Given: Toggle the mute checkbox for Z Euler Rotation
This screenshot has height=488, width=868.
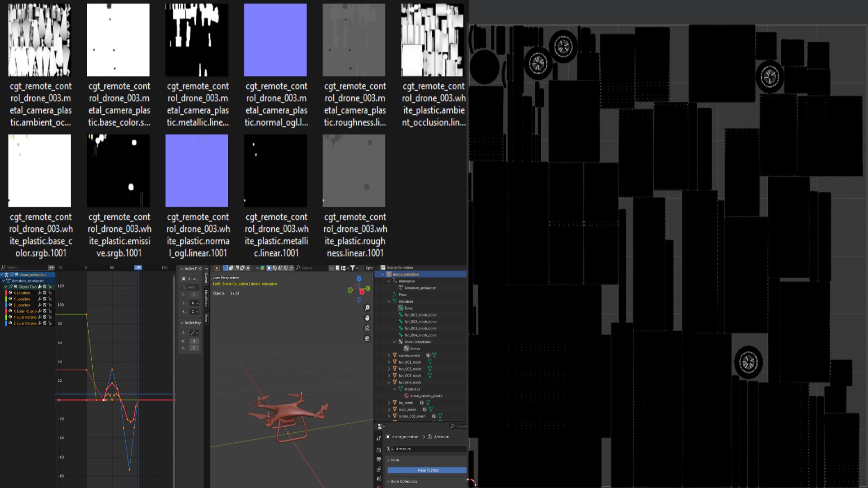Looking at the screenshot, I should [x=45, y=324].
